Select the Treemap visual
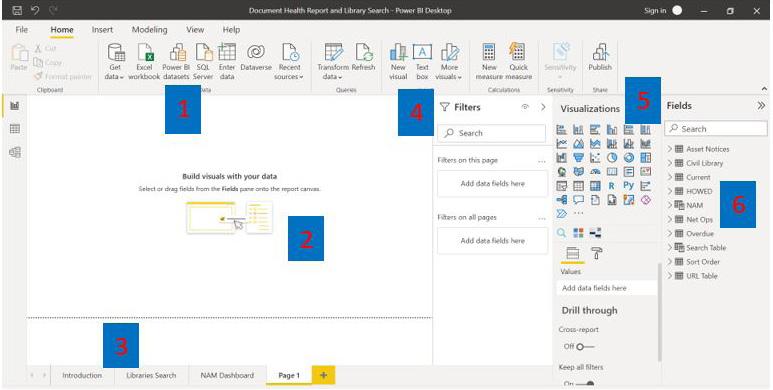 pos(645,158)
